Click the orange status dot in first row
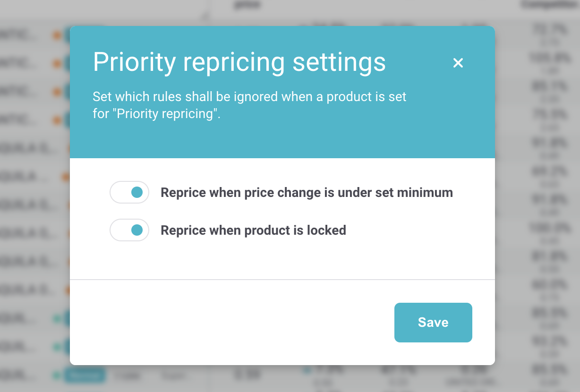580x392 pixels. click(x=57, y=35)
